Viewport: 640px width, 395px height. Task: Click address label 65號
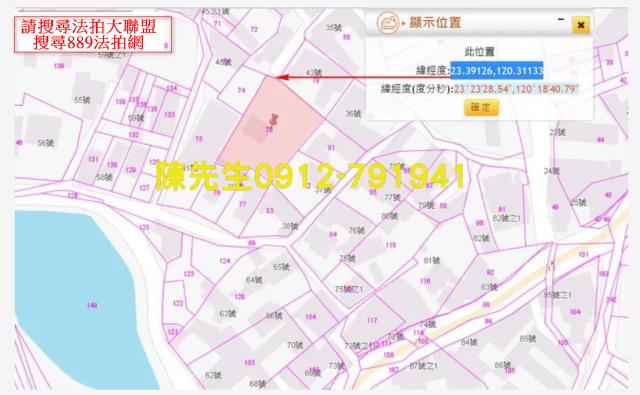(x=281, y=267)
